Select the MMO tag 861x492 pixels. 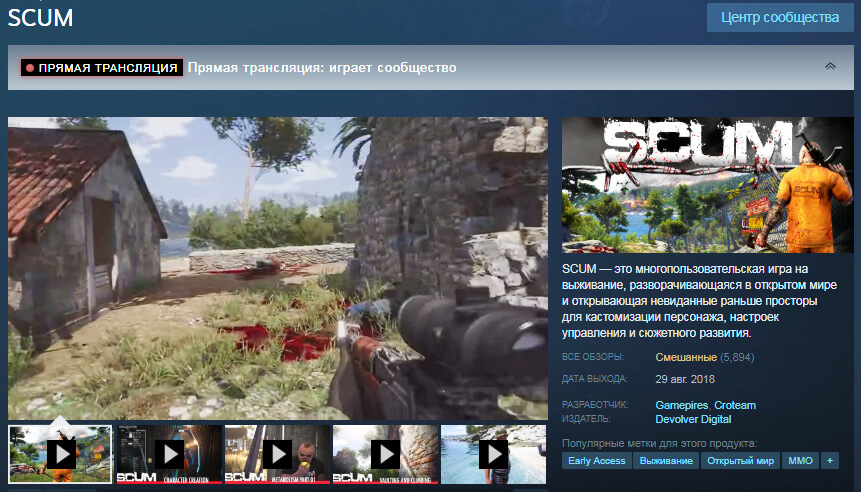[800, 461]
